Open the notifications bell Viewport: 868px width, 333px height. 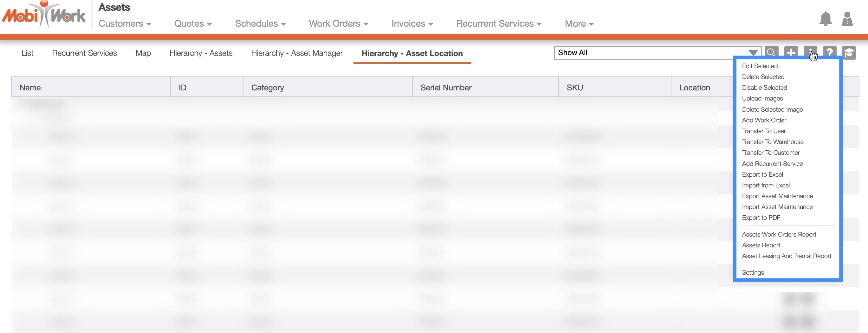point(825,19)
